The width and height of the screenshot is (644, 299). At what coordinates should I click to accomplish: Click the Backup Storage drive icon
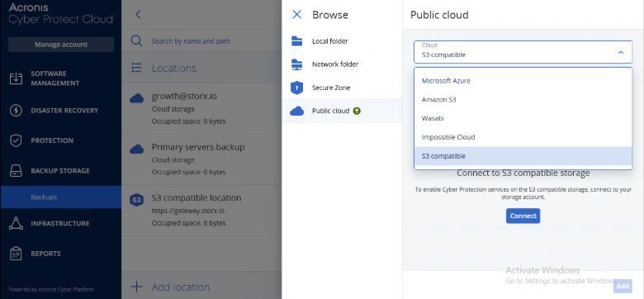16,171
